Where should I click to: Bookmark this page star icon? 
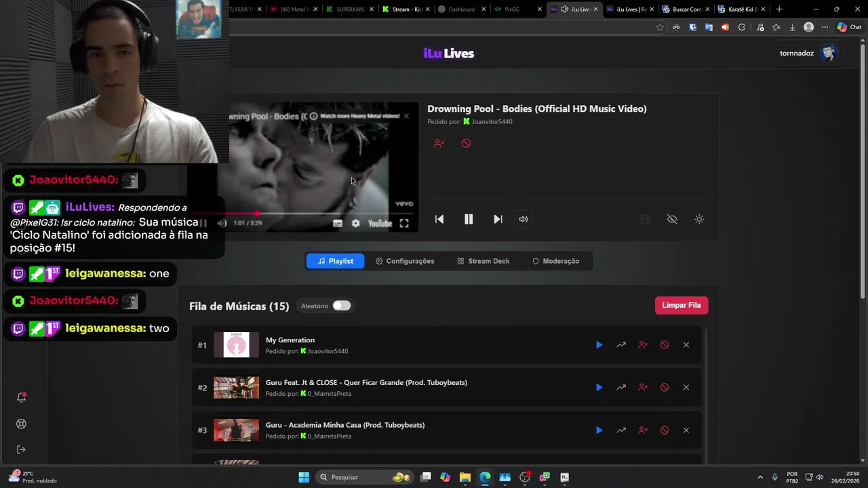point(660,27)
